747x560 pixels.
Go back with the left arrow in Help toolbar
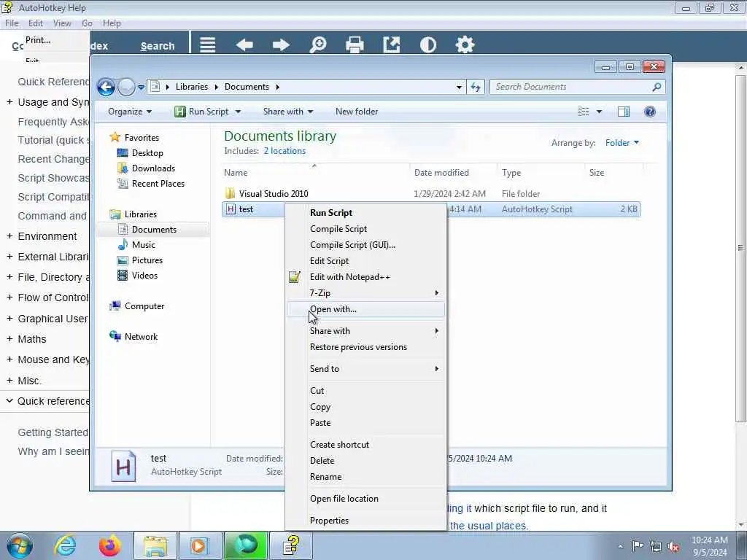coord(244,45)
